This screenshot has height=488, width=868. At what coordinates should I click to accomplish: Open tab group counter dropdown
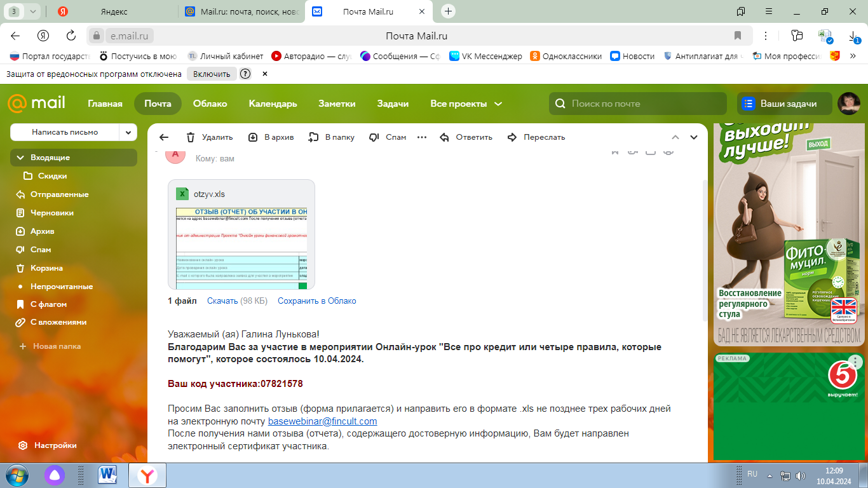coord(24,11)
